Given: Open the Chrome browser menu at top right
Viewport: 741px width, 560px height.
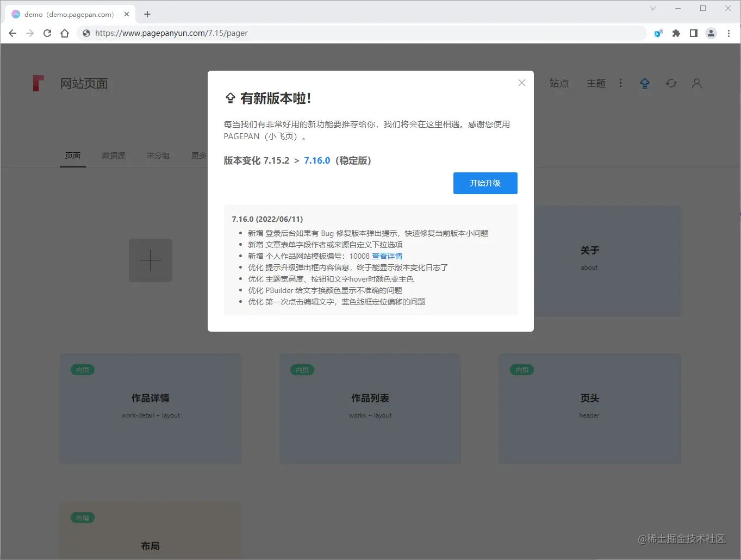Looking at the screenshot, I should click(x=729, y=33).
